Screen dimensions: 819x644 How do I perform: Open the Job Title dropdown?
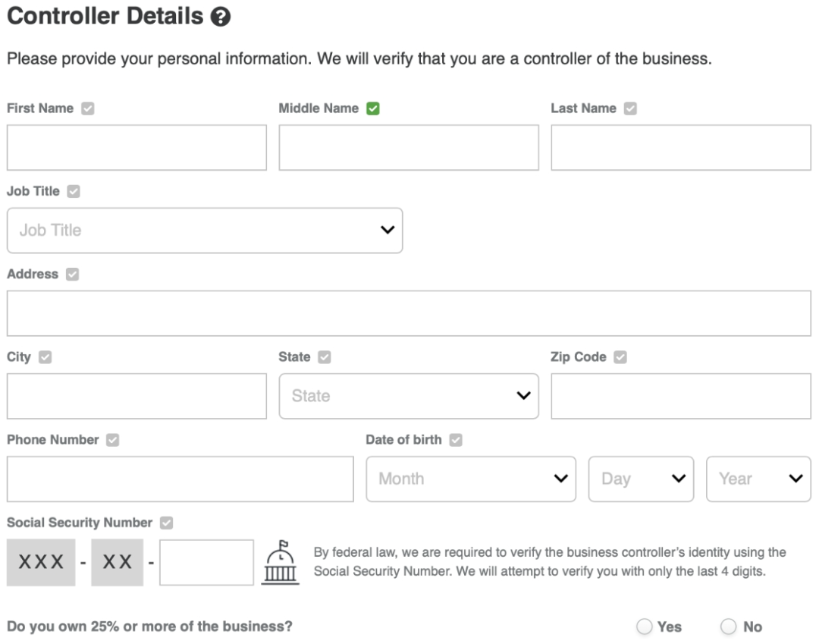point(205,231)
